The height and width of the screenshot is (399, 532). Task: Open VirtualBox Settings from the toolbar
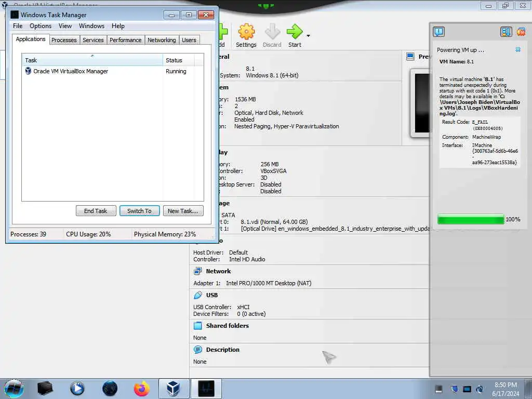point(246,36)
